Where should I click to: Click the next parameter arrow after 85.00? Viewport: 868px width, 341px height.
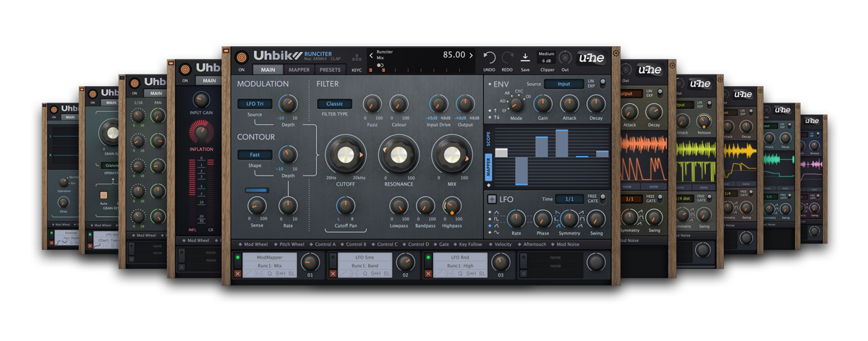pyautogui.click(x=472, y=55)
